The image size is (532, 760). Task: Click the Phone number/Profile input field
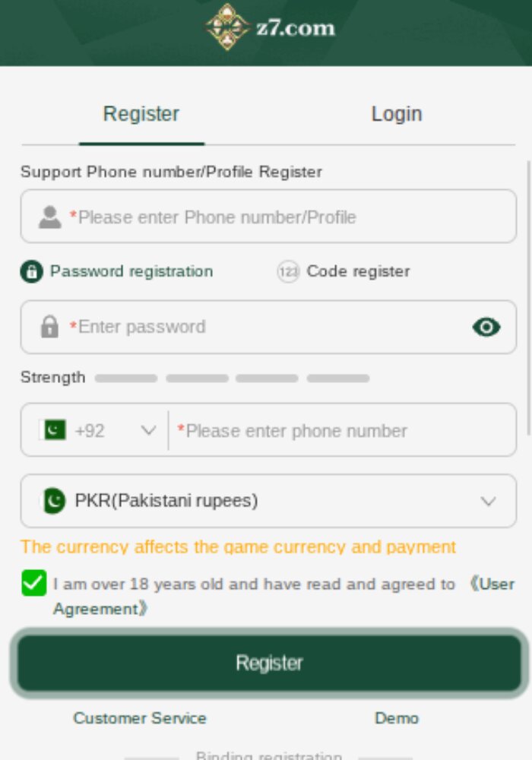coord(268,217)
